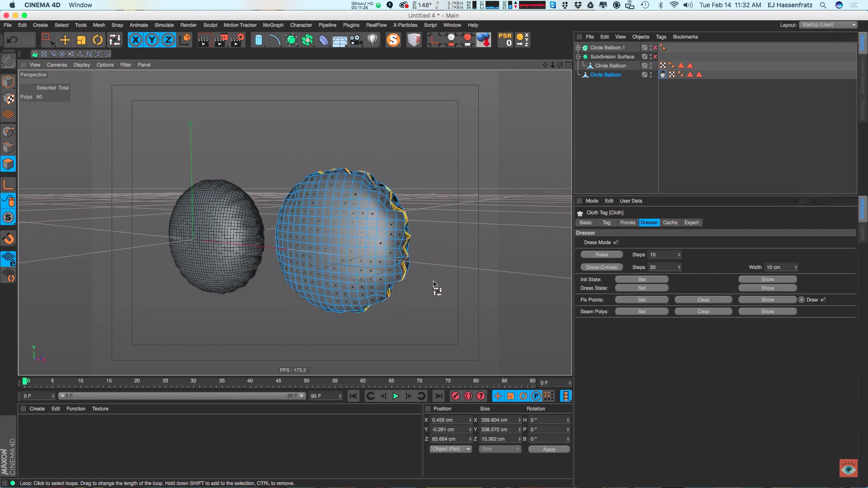Open the Layout Startup (User) dropdown
The height and width of the screenshot is (488, 868).
(x=829, y=25)
